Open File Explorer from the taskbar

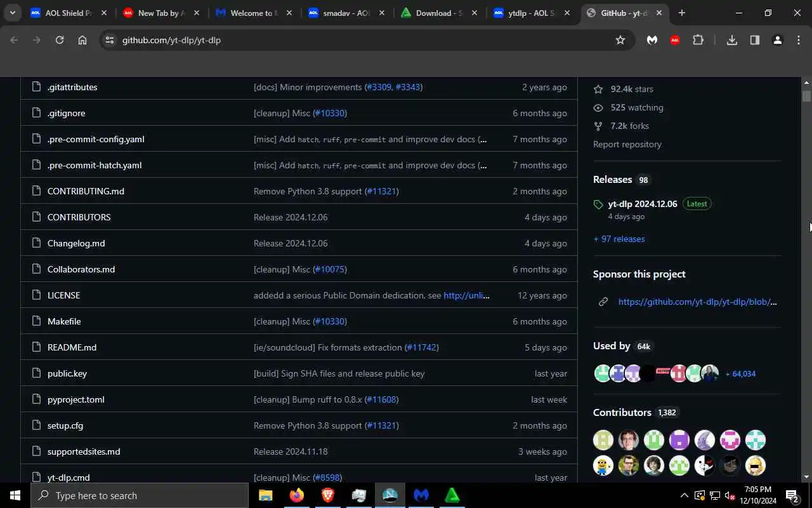[265, 495]
